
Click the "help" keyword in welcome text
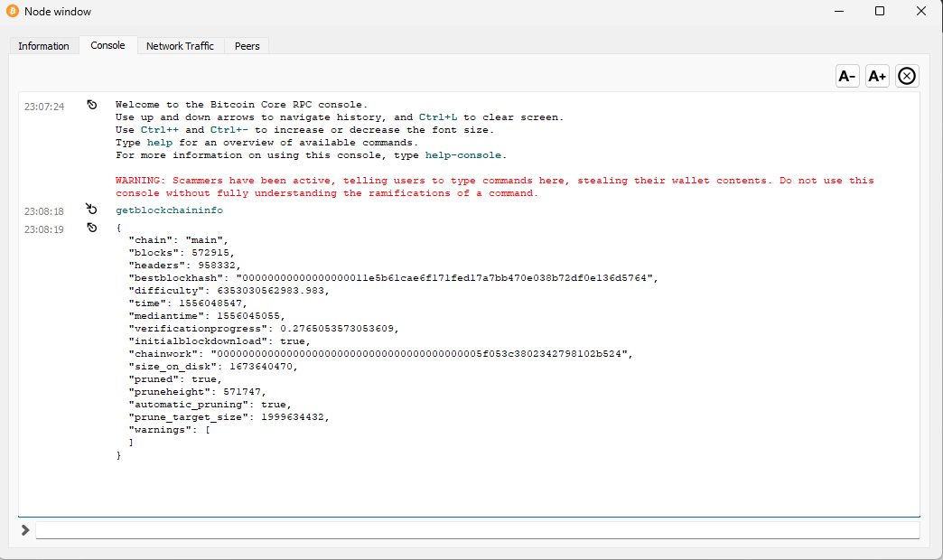pyautogui.click(x=160, y=143)
